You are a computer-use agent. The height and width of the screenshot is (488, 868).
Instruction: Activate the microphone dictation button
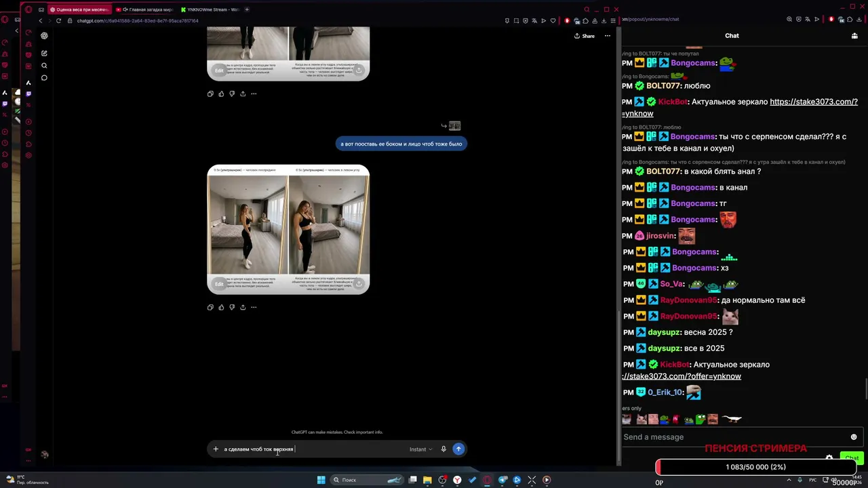click(x=443, y=449)
